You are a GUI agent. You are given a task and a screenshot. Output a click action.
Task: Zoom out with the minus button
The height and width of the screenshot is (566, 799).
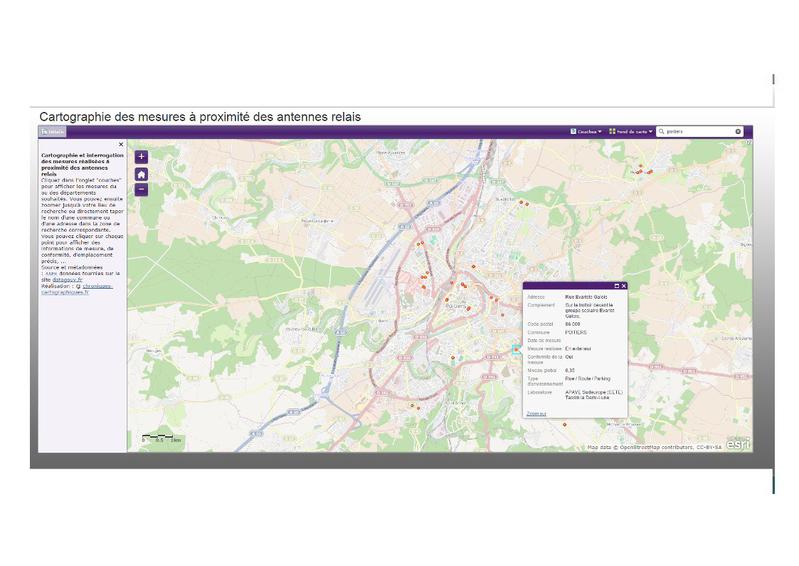(141, 190)
